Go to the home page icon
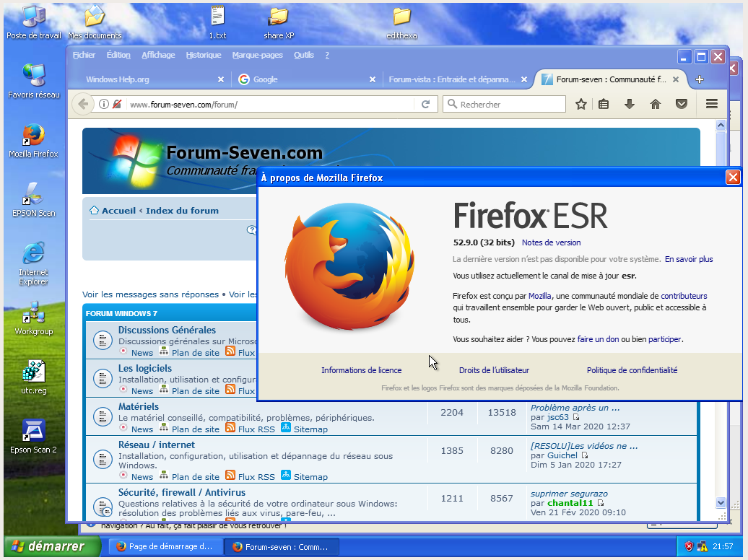Image resolution: width=748 pixels, height=560 pixels. (656, 104)
